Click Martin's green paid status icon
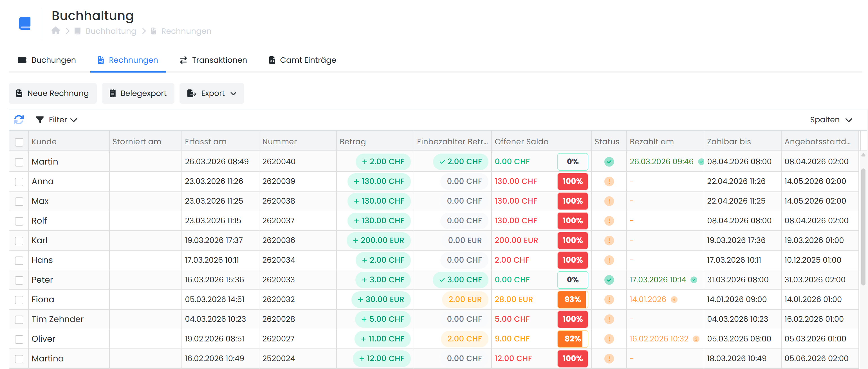This screenshot has width=868, height=369. 609,162
